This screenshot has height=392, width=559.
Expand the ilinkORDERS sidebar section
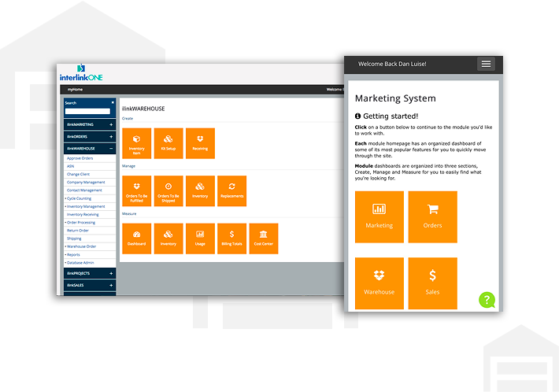tap(90, 137)
